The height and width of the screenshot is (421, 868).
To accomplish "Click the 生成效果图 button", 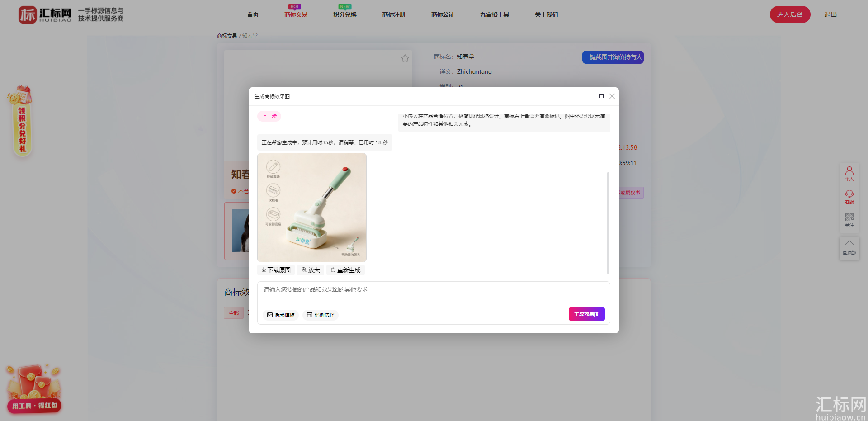I will click(x=586, y=314).
